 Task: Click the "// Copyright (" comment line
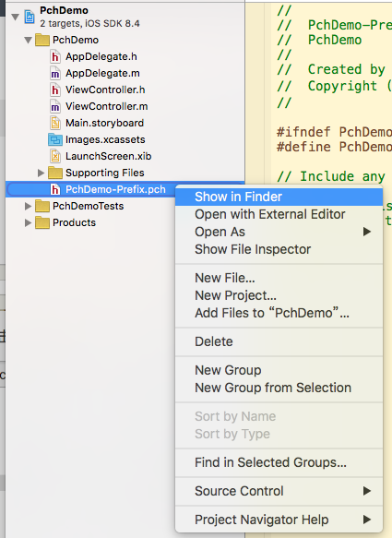click(x=334, y=86)
